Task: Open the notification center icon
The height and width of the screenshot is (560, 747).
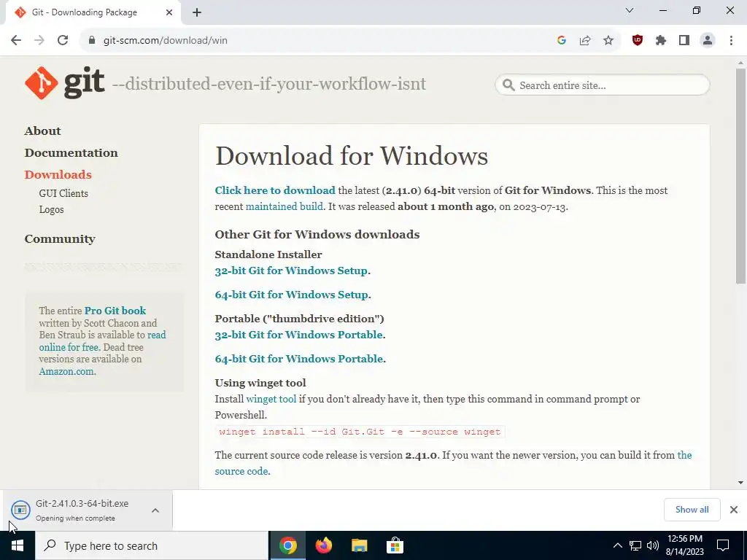Action: [723, 545]
